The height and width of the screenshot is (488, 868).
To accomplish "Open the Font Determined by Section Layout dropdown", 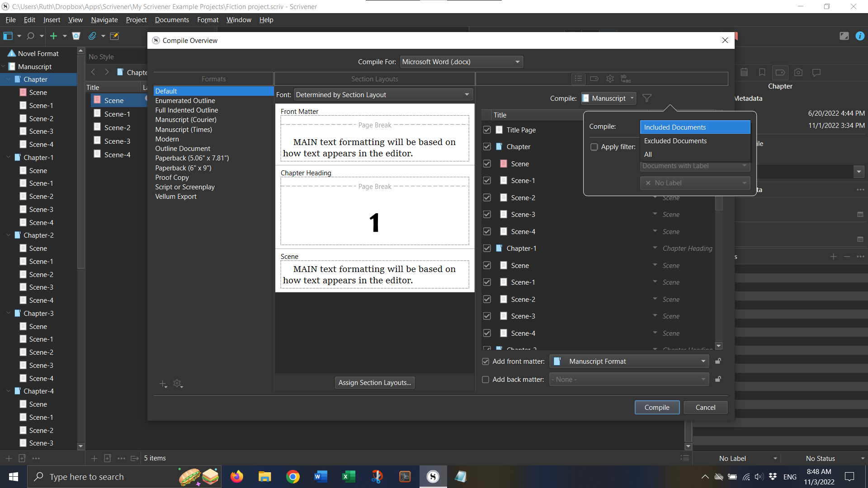I will point(383,95).
